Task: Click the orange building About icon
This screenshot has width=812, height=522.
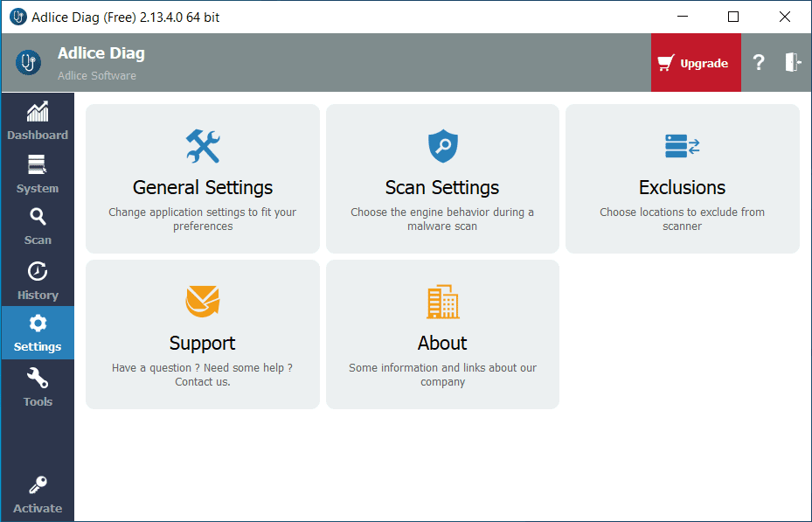Action: coord(443,302)
